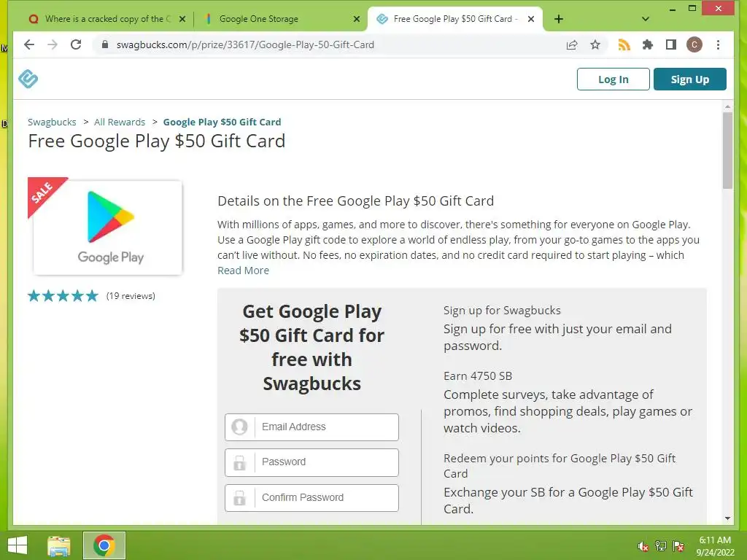Open File Explorer from the taskbar
The image size is (747, 560).
(x=59, y=545)
